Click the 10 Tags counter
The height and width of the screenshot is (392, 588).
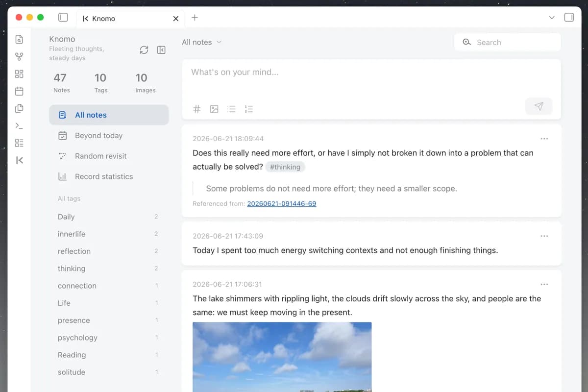tap(100, 83)
